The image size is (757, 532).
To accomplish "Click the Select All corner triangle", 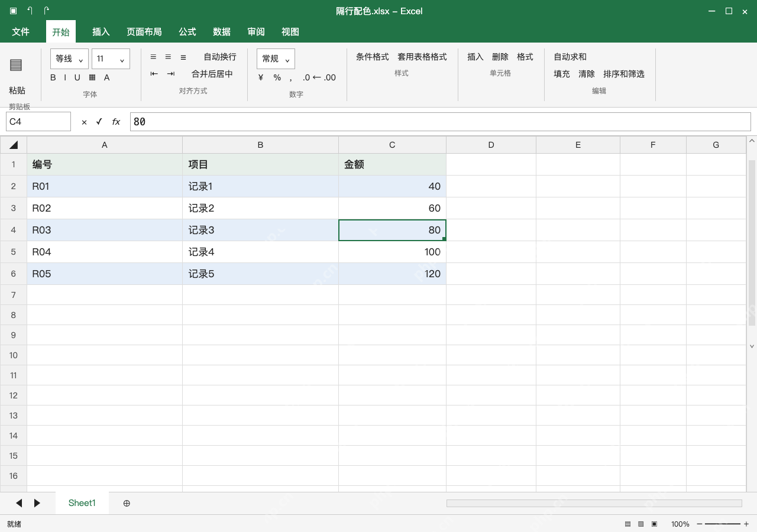I will pyautogui.click(x=14, y=145).
